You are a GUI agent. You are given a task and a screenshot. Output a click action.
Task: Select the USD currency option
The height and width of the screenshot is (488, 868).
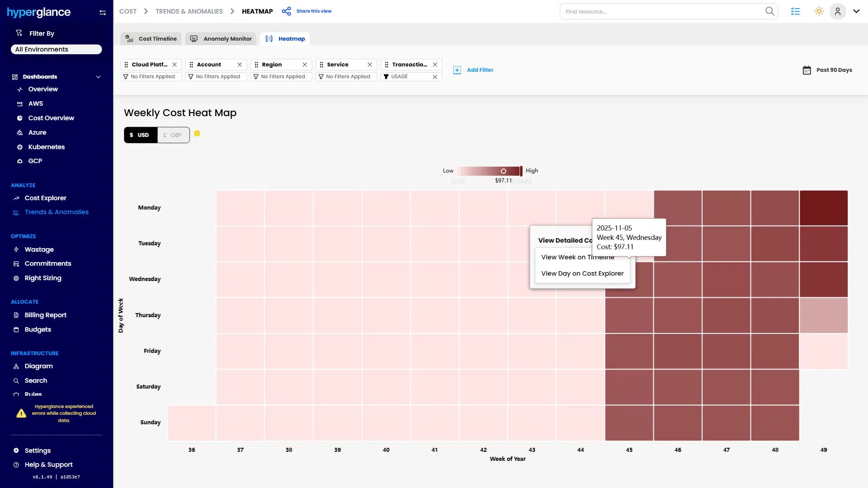[x=140, y=135]
